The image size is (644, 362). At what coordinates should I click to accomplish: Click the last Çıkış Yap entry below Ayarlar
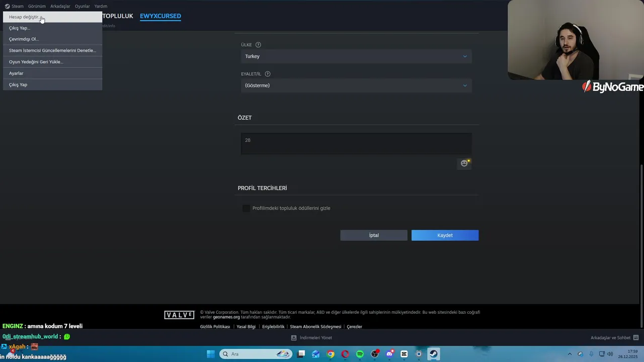click(52, 84)
